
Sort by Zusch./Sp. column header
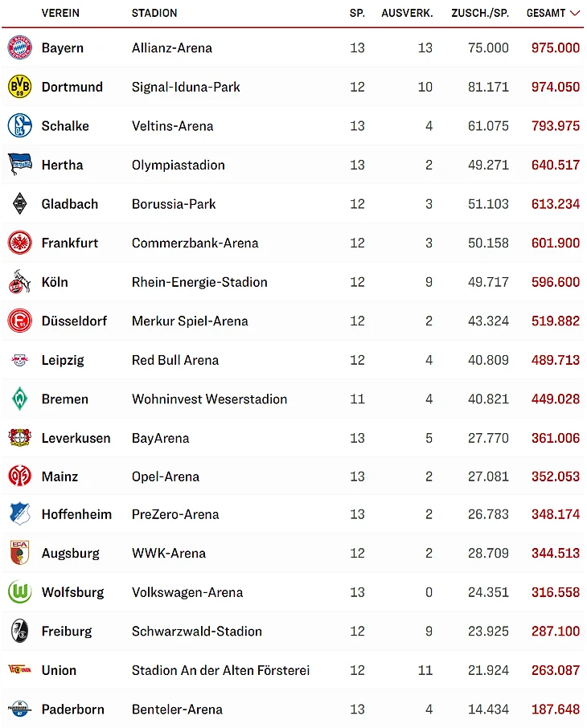(479, 13)
